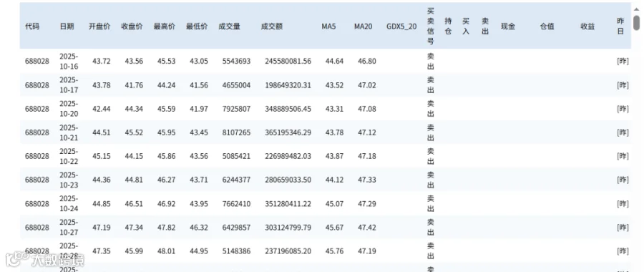Viewport: 644px width, 272px height.
Task: Click the 仓值 column header
Action: point(547,26)
